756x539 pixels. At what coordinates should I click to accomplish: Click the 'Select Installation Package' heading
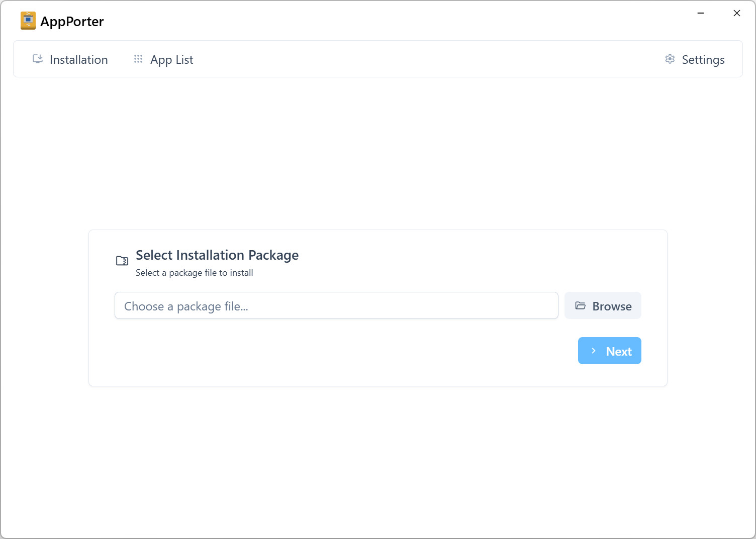point(217,255)
